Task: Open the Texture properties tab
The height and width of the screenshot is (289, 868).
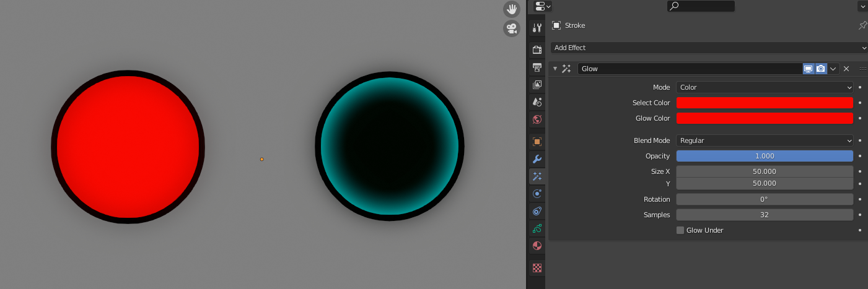Action: pos(537,268)
